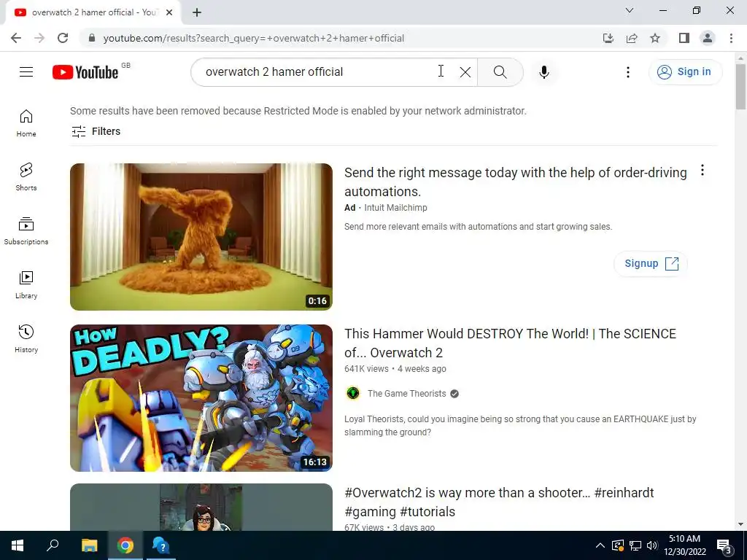Open History in the sidebar
Image resolution: width=747 pixels, height=560 pixels.
26,338
